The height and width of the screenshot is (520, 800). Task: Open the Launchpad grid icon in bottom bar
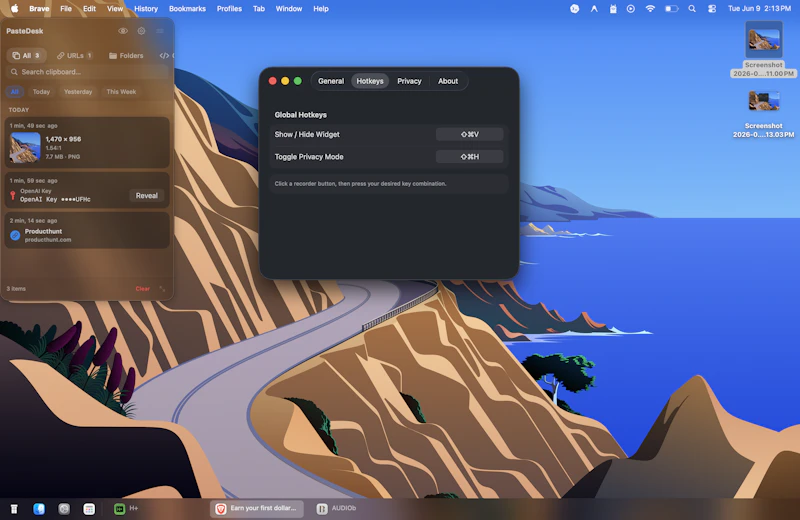point(89,509)
